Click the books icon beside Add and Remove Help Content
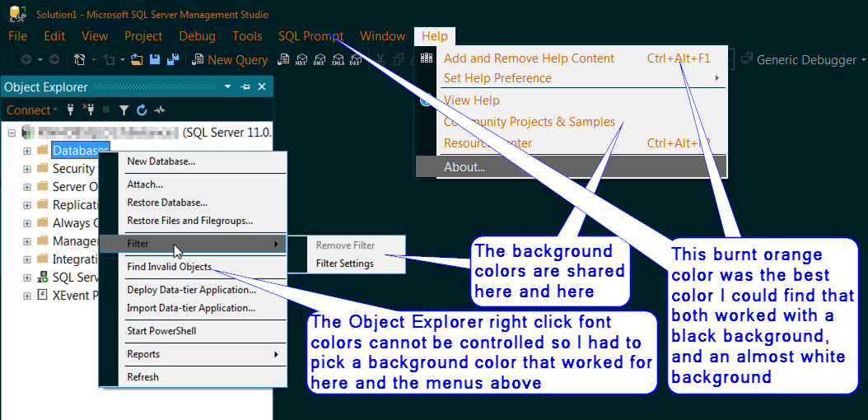Image resolution: width=868 pixels, height=420 pixels. 426,58
